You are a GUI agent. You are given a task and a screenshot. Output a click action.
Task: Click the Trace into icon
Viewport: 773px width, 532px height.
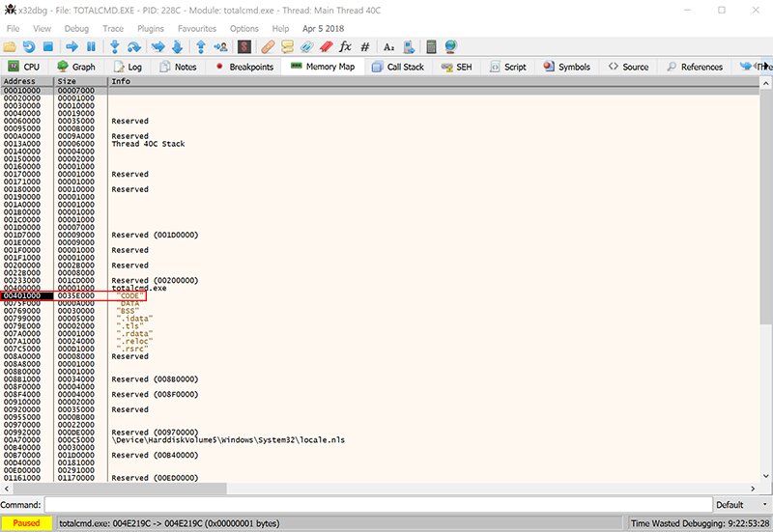(x=158, y=46)
